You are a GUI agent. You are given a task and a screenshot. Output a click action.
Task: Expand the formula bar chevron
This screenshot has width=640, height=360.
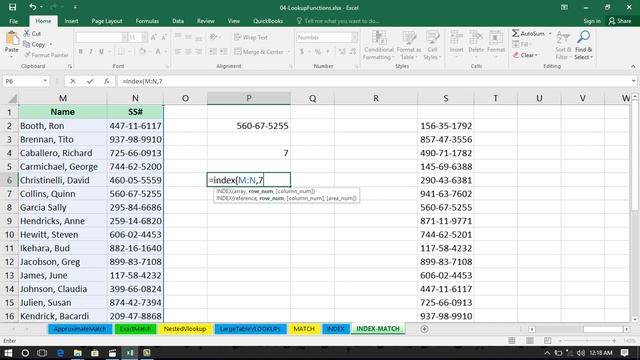click(x=633, y=81)
